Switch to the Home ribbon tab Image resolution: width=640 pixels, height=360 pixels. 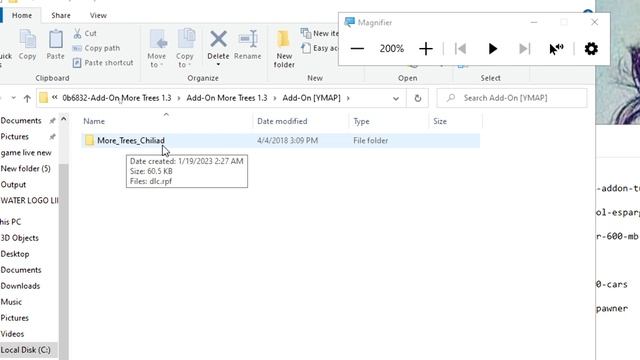point(22,16)
